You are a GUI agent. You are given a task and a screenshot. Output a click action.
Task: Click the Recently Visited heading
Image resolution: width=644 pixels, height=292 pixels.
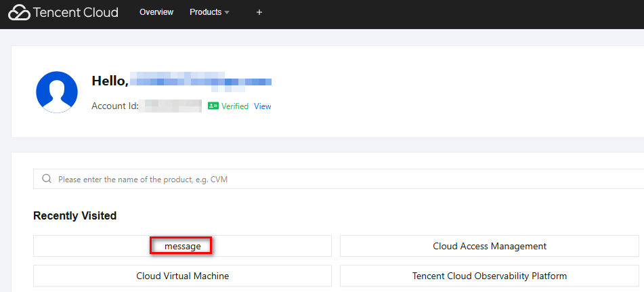click(x=74, y=215)
